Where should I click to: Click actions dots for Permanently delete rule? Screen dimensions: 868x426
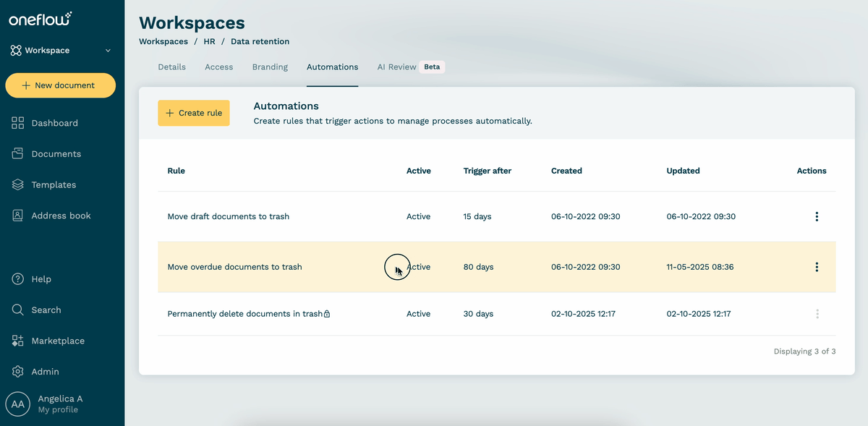point(817,314)
